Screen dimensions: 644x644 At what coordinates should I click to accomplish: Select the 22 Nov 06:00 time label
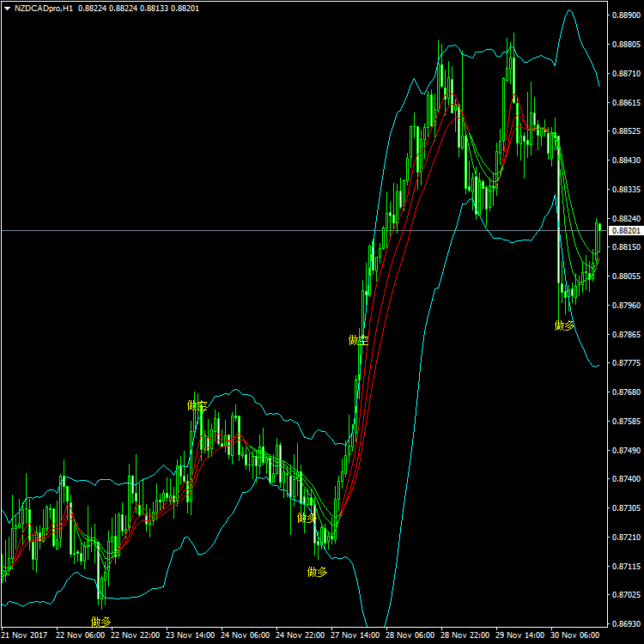(81, 635)
